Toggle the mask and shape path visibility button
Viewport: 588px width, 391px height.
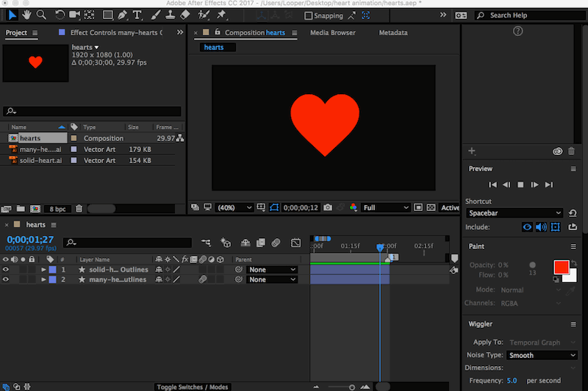pos(274,208)
